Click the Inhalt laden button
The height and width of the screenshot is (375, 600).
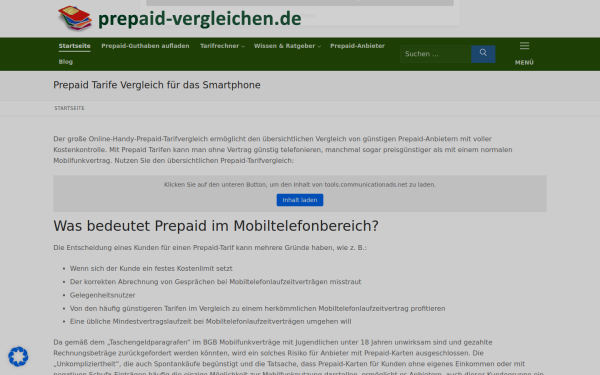300,200
